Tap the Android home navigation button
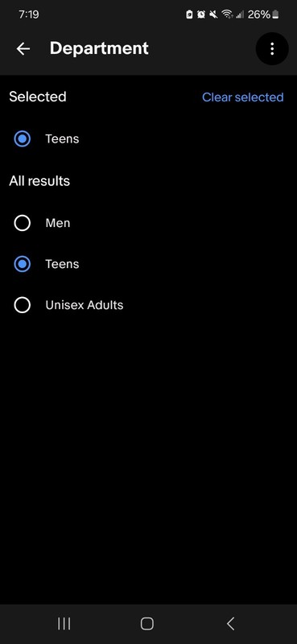This screenshot has height=644, width=297. tap(147, 623)
